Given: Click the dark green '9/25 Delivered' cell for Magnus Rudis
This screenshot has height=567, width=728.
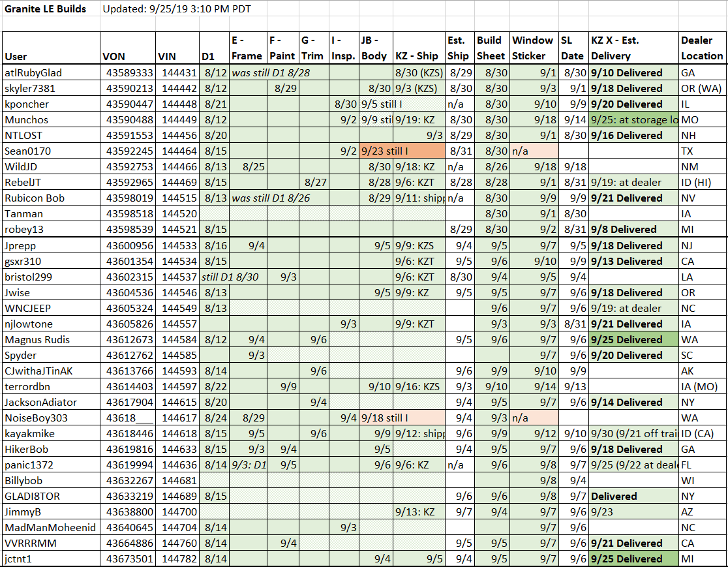Looking at the screenshot, I should pos(634,339).
